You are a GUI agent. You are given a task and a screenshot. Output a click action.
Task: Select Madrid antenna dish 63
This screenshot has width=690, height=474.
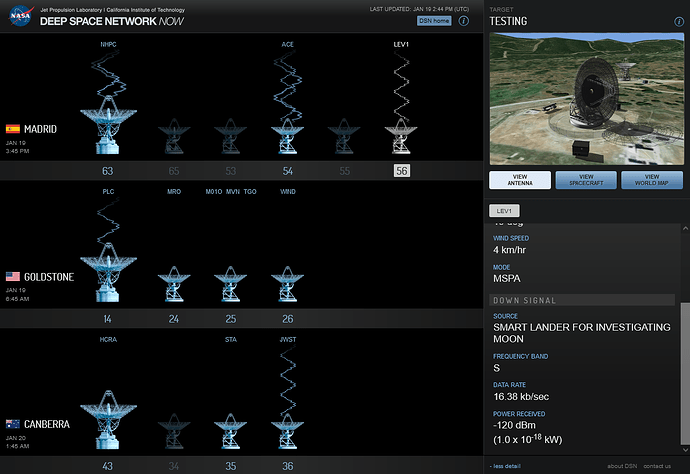tap(108, 125)
